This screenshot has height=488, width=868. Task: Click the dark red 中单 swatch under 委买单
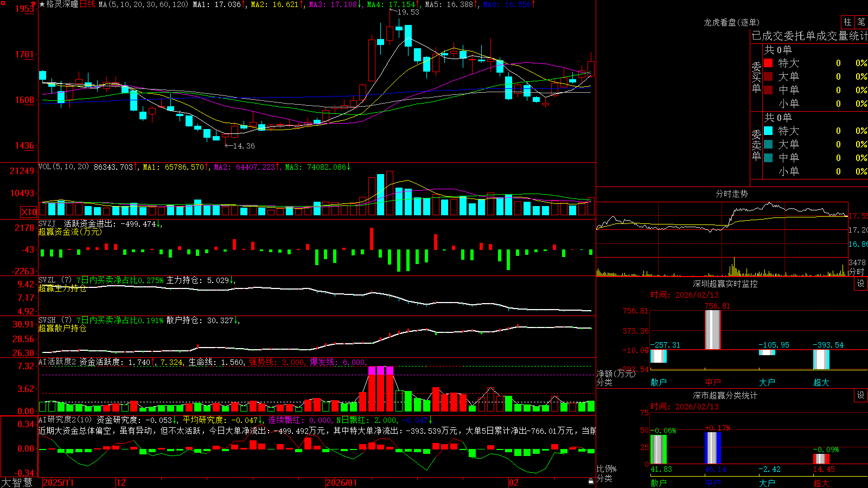click(768, 90)
